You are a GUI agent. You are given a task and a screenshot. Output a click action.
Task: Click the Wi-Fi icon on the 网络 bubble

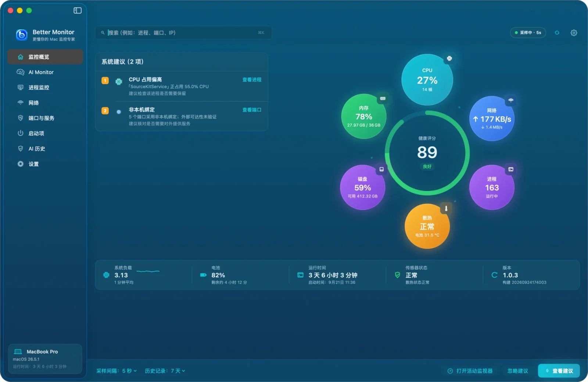(511, 100)
